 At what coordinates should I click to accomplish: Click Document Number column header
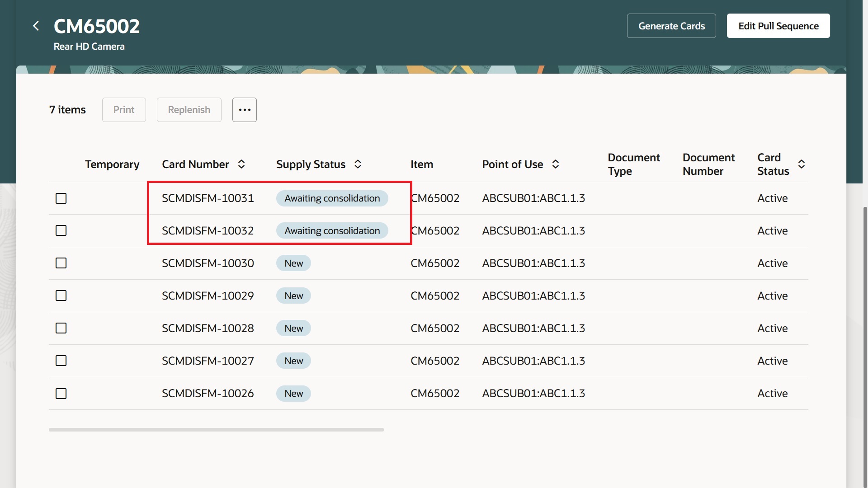708,164
